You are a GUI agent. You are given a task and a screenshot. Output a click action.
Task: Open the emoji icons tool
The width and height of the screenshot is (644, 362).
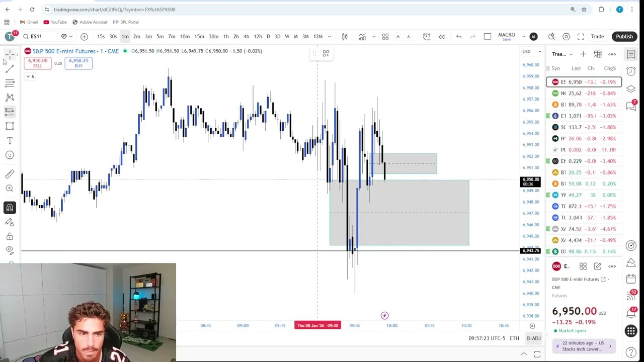[x=10, y=155]
